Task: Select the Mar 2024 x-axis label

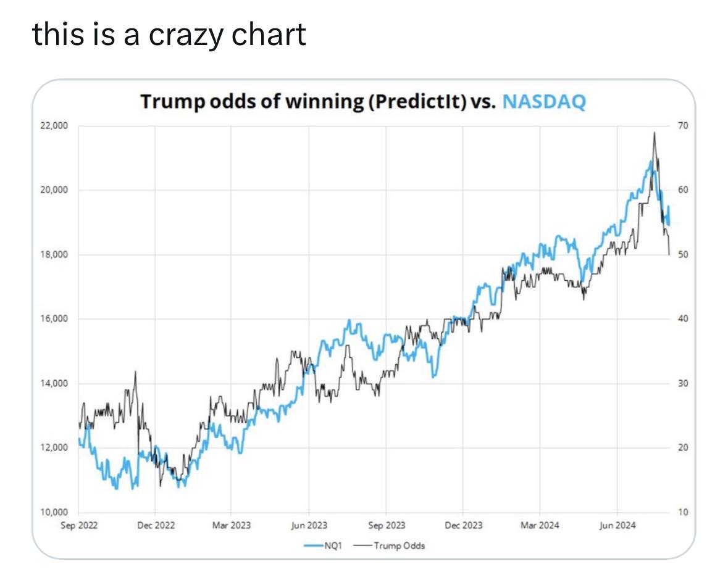Action: [x=540, y=525]
